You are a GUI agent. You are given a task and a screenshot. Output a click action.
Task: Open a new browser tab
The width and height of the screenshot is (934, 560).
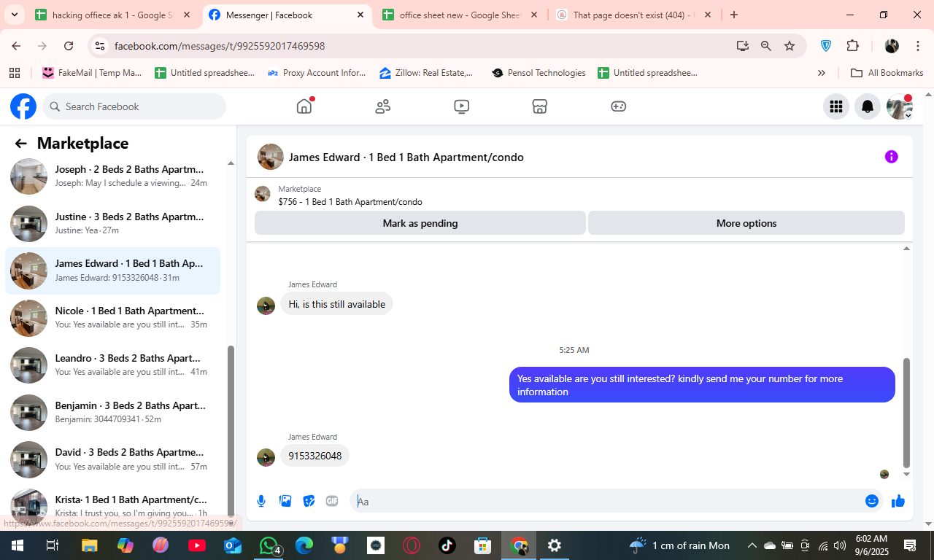pyautogui.click(x=734, y=15)
